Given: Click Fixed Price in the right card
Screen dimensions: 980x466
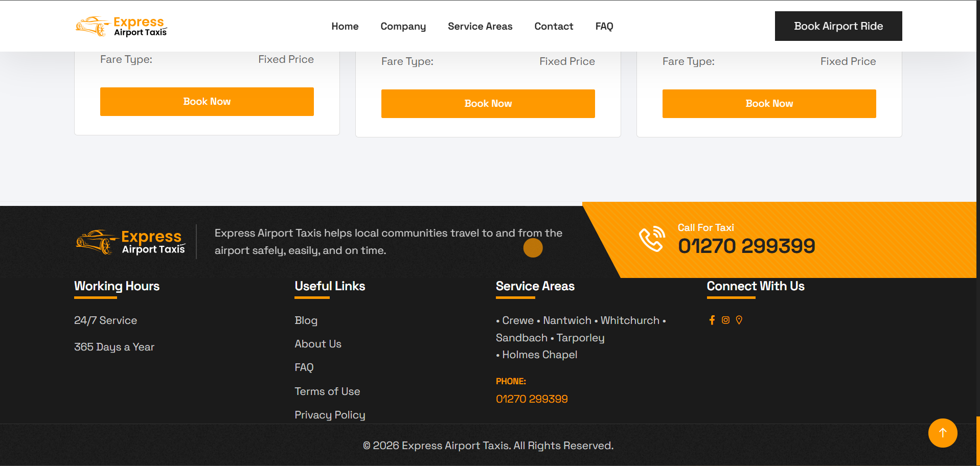Looking at the screenshot, I should 848,61.
